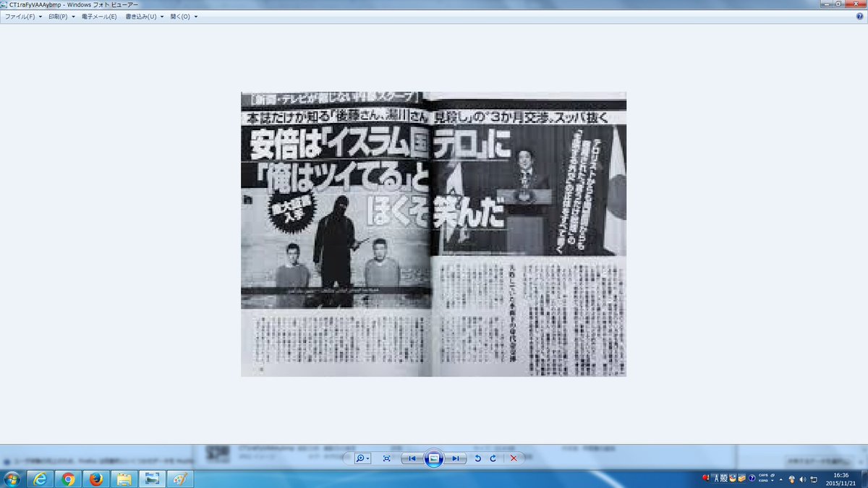Viewport: 868px width, 488px height.
Task: Click the volume speaker tray icon
Action: click(802, 479)
